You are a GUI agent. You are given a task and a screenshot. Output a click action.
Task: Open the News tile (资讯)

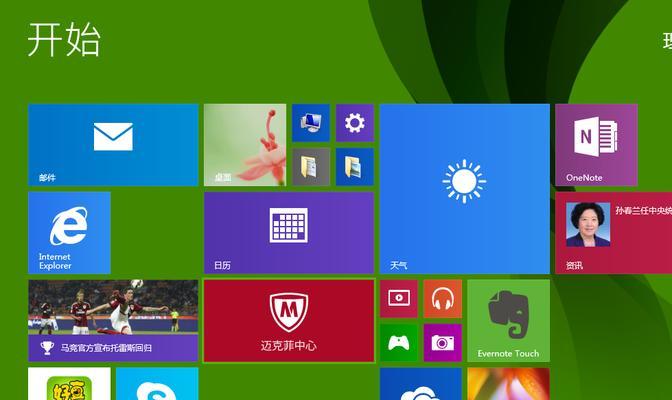pyautogui.click(x=614, y=233)
